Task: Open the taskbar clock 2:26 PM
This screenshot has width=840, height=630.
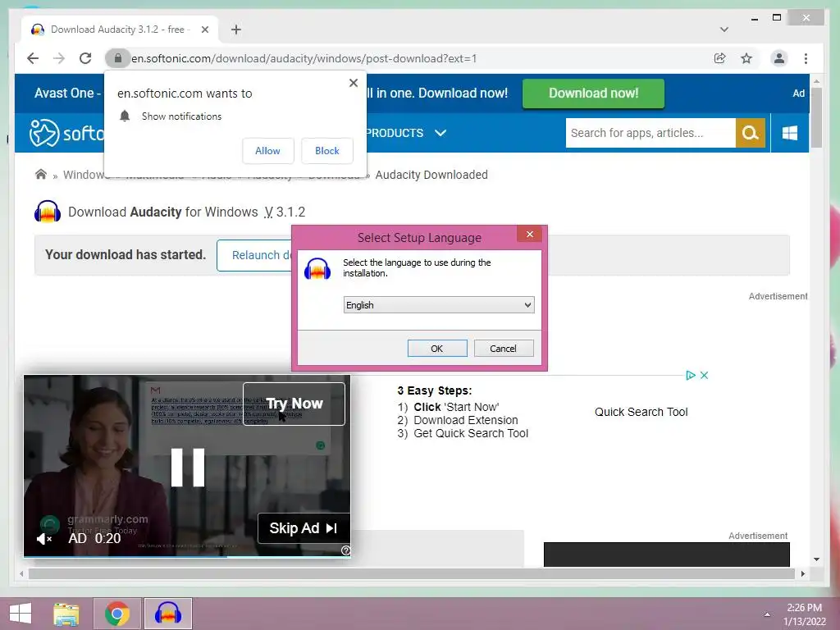Action: tap(804, 614)
